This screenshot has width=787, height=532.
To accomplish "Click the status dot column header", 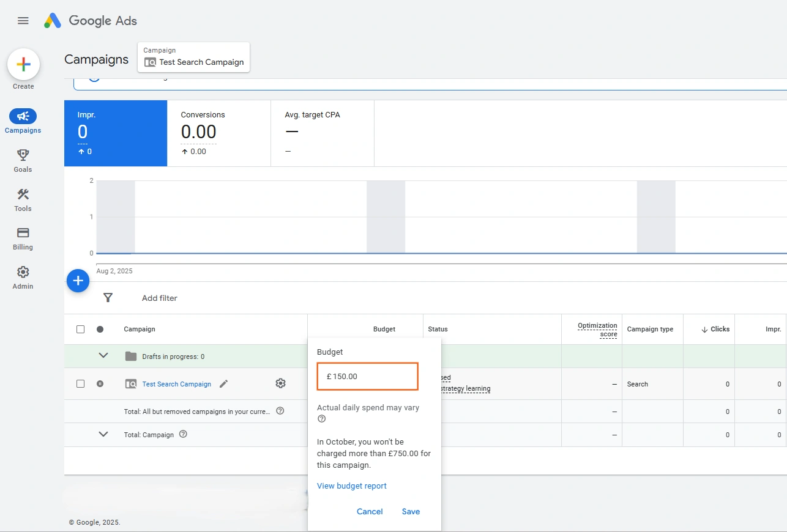I will pos(100,329).
